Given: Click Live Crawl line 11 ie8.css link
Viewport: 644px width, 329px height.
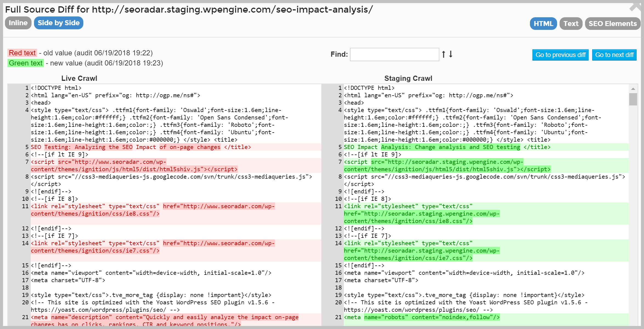Looking at the screenshot, I should [153, 210].
